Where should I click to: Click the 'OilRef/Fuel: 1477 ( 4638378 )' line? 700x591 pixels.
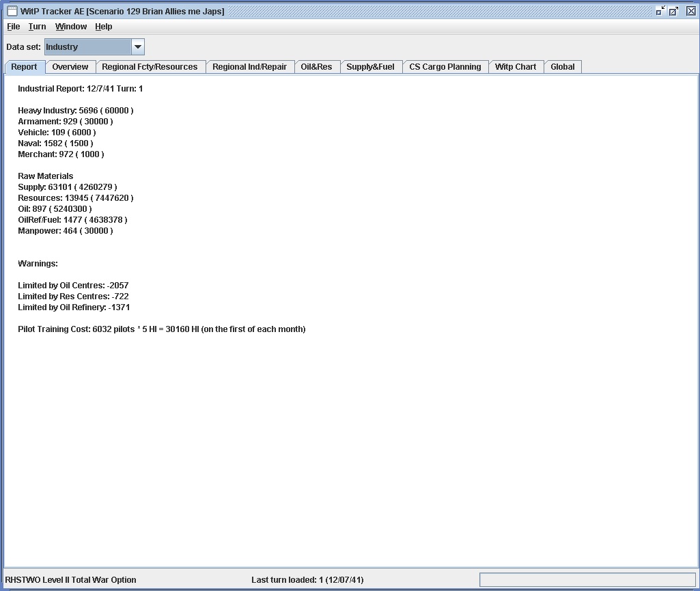click(73, 220)
